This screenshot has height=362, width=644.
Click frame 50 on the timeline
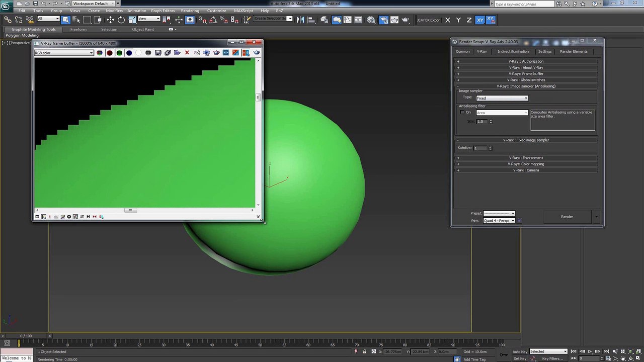[x=260, y=344]
